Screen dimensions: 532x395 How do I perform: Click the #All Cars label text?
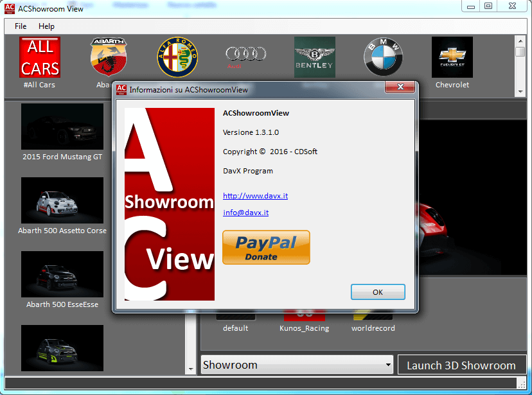click(39, 85)
